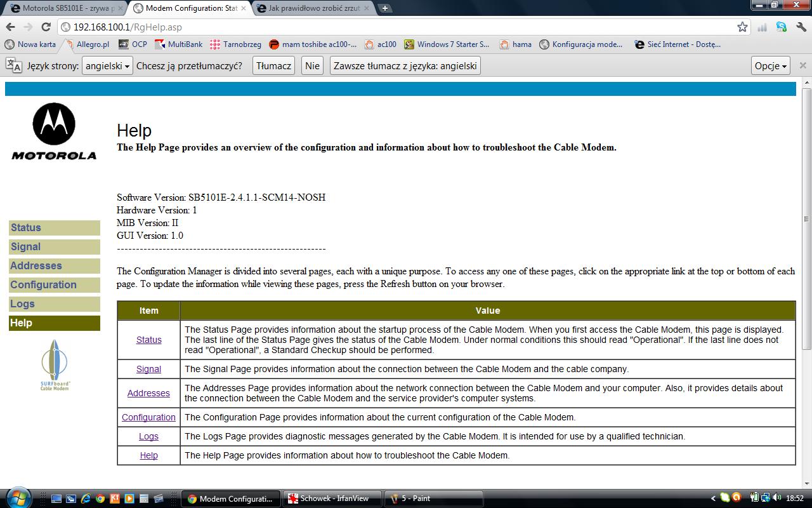The height and width of the screenshot is (508, 812).
Task: Open the 'Sieć Internet - Dostę...' bookmark
Action: coord(678,44)
